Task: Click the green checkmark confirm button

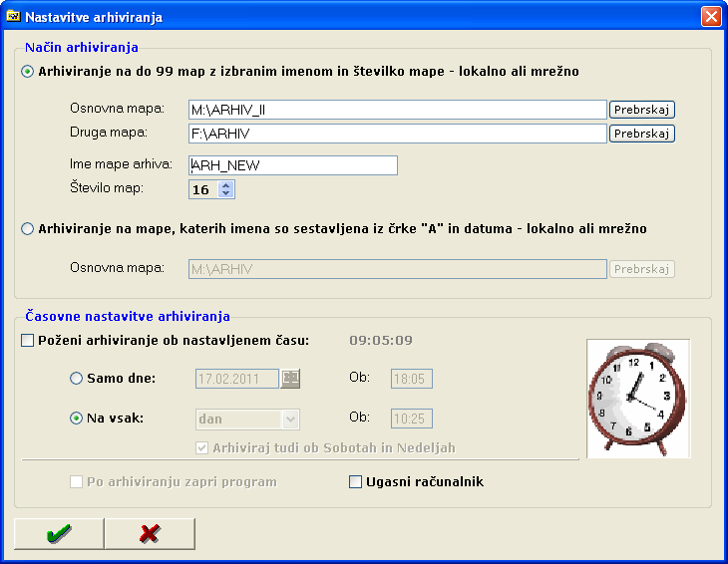Action: point(59,534)
